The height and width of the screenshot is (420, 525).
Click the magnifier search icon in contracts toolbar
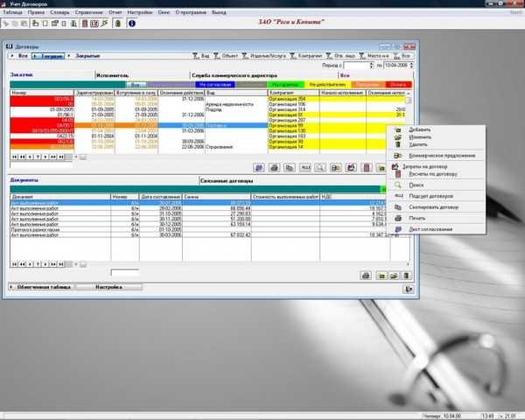pos(321,166)
